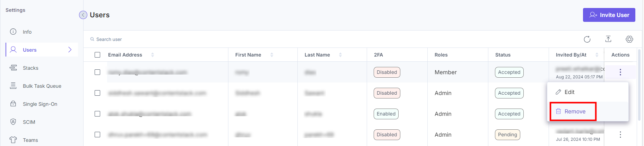Select the checkbox for the Pending user row
This screenshot has height=146, width=644.
97,135
